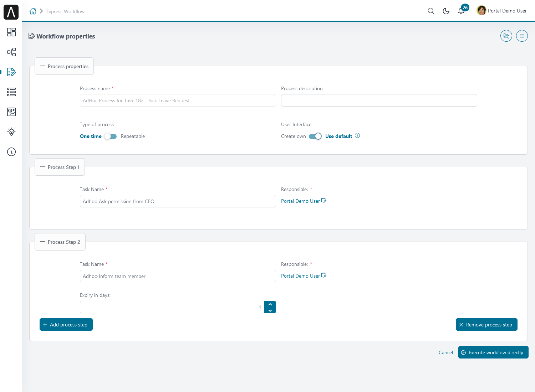Click Execute workflow directly button

point(493,352)
